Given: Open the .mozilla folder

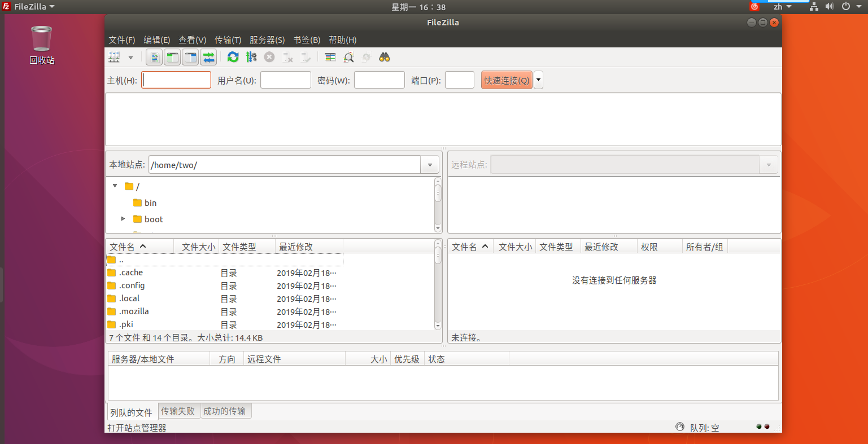Looking at the screenshot, I should pos(133,311).
